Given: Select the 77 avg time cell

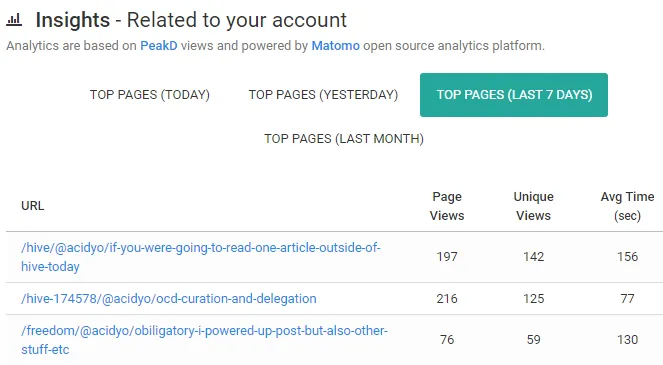Looking at the screenshot, I should click(x=627, y=299).
